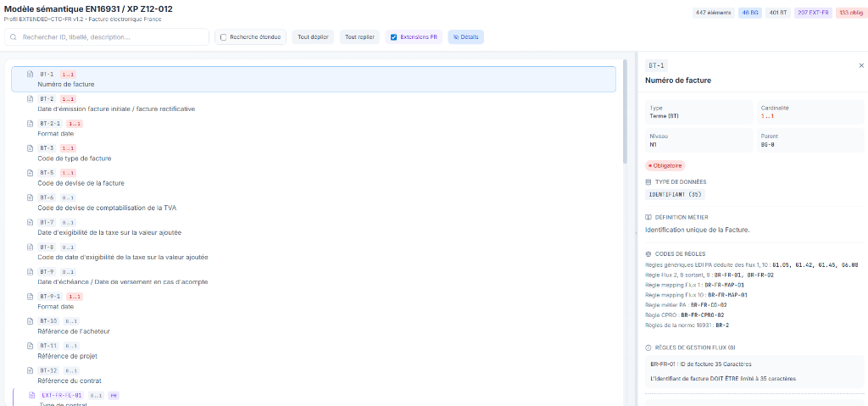Enable the Recherche étendue checkbox
868x406 pixels.
pyautogui.click(x=223, y=37)
